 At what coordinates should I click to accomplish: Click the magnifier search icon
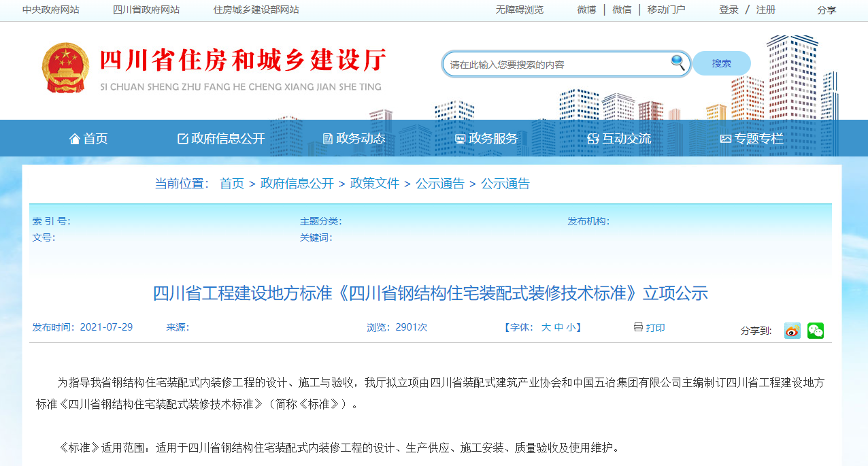678,63
